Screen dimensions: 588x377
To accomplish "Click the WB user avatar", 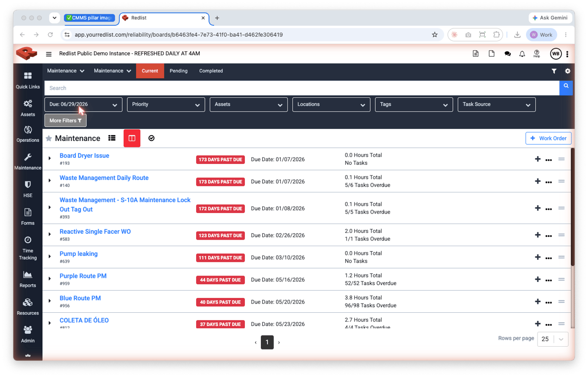I will (555, 54).
